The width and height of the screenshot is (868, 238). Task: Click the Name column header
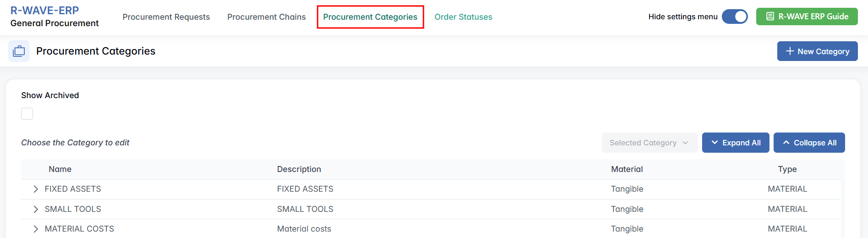[x=60, y=169]
